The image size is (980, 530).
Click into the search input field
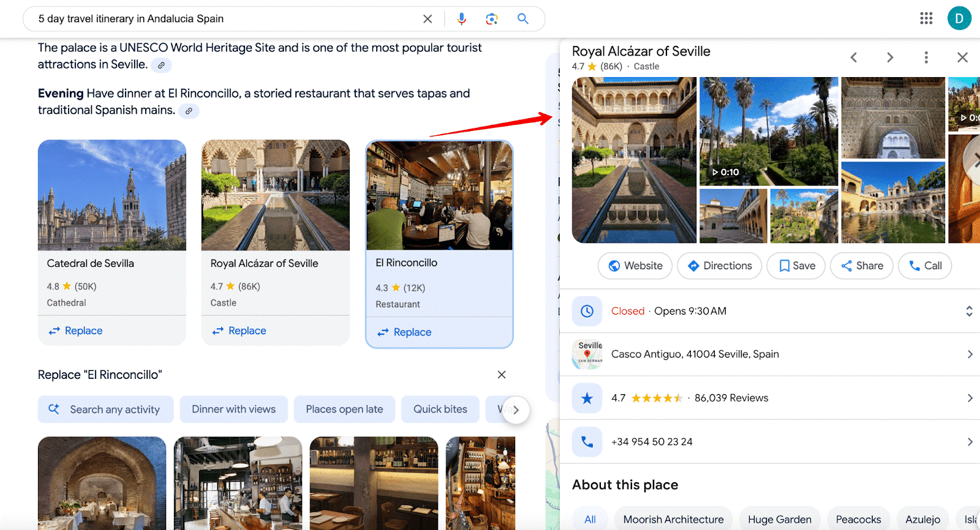(x=227, y=19)
